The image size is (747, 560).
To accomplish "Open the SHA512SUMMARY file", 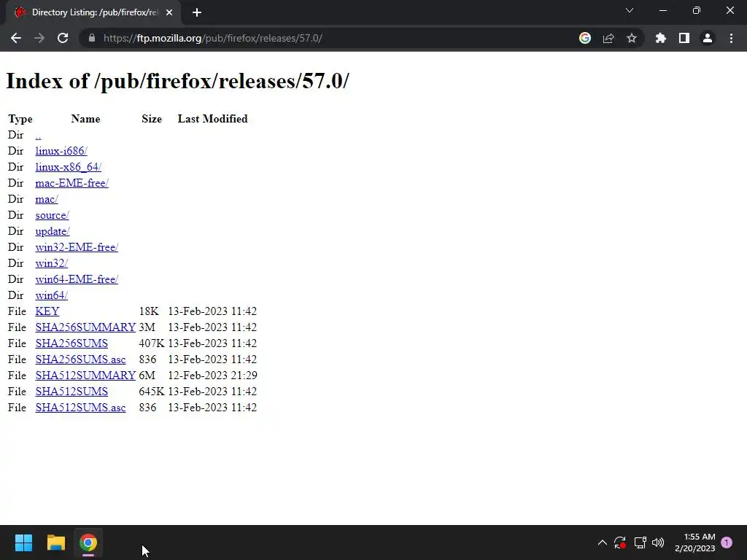I will pyautogui.click(x=86, y=376).
